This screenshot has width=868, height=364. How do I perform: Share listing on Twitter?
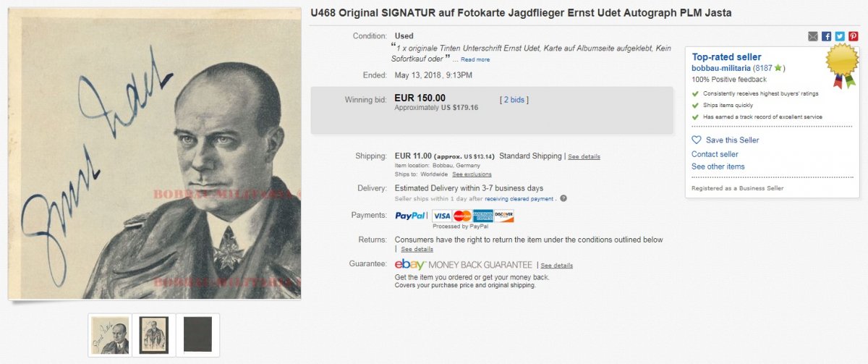tap(840, 36)
